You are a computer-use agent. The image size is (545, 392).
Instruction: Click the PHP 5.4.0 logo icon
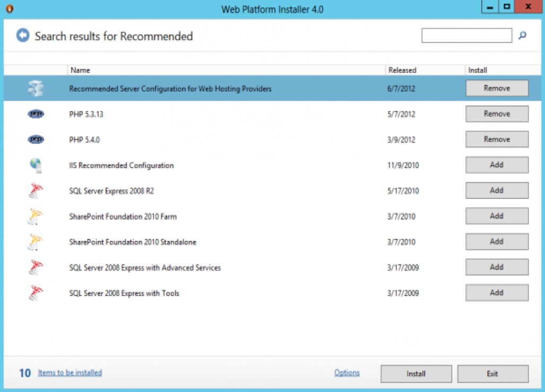(36, 140)
